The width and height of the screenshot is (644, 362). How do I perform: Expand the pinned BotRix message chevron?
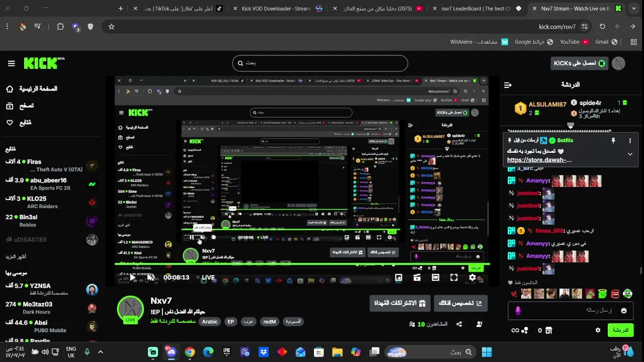click(630, 154)
